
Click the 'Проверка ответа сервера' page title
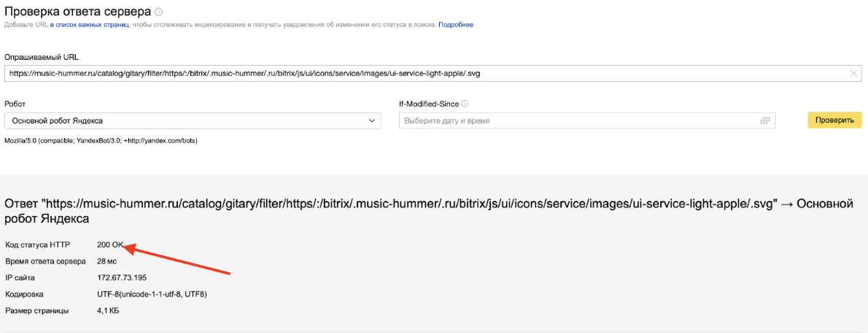(77, 12)
